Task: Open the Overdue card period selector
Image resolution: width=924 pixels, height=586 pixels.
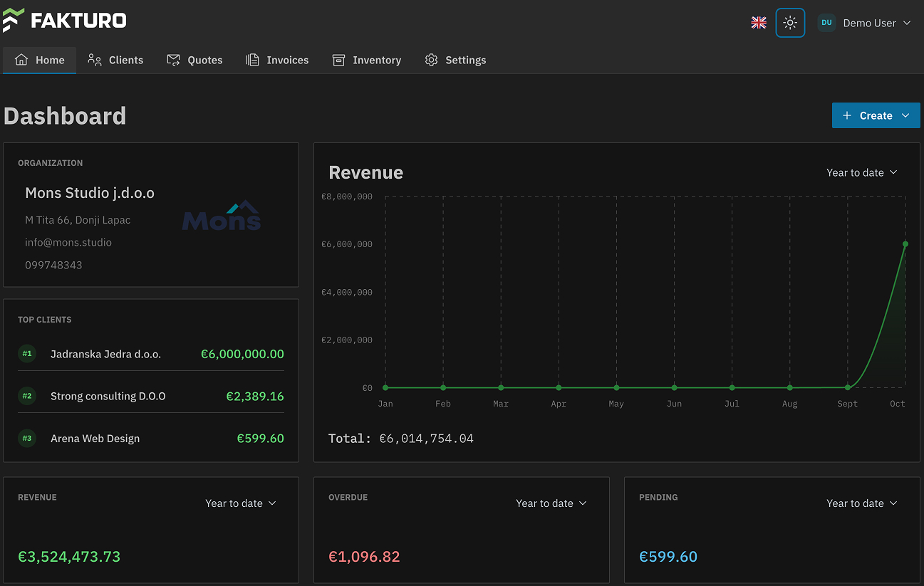Action: (x=551, y=503)
